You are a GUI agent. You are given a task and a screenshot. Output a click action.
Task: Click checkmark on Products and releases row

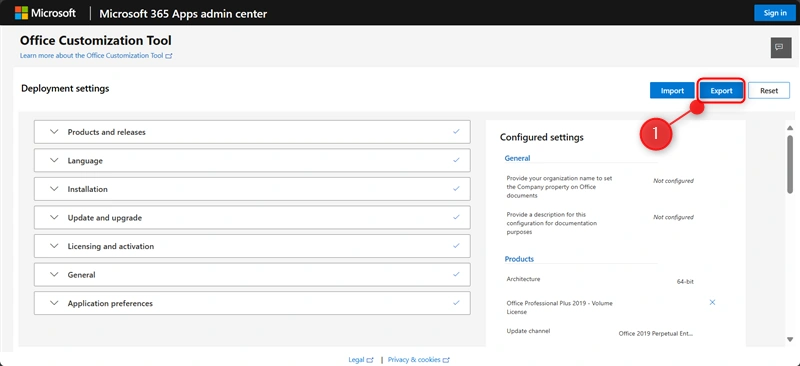point(456,132)
